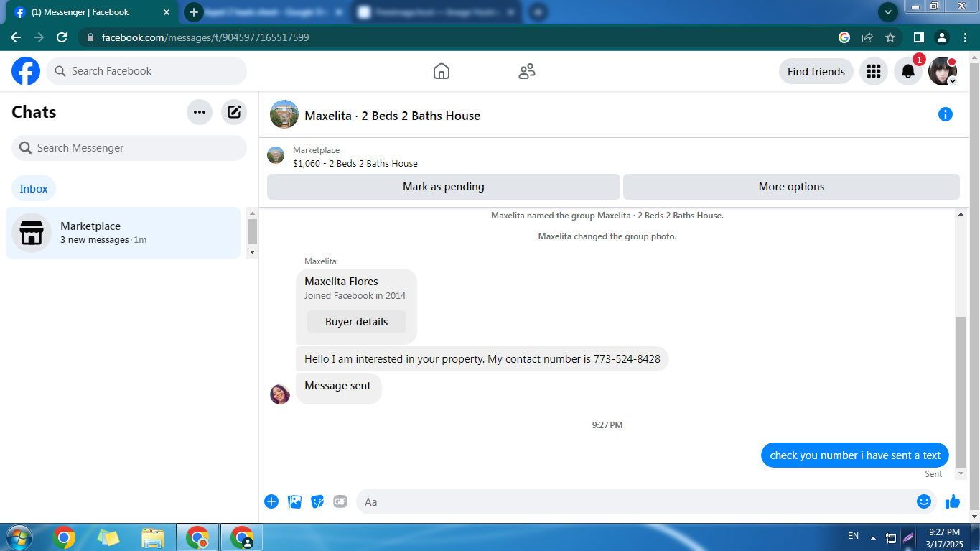Screen dimensions: 980x551
Task: Click the message containing 773-524-8428
Action: point(482,359)
